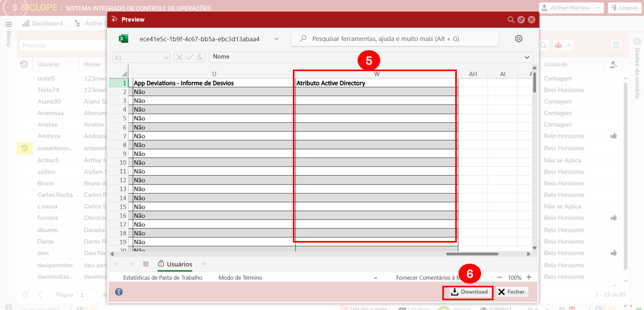The image size is (644, 310).
Task: Click the insert function fx icon
Action: pos(200,57)
